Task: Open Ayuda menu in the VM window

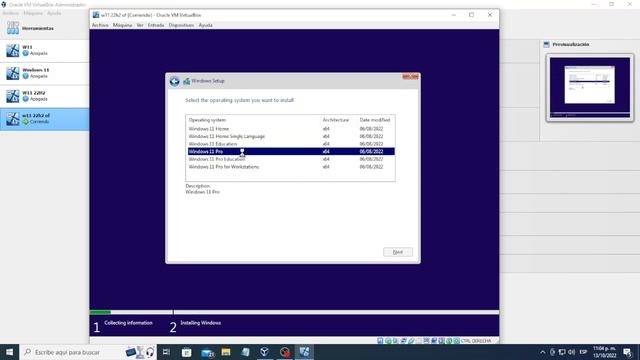Action: [x=205, y=25]
